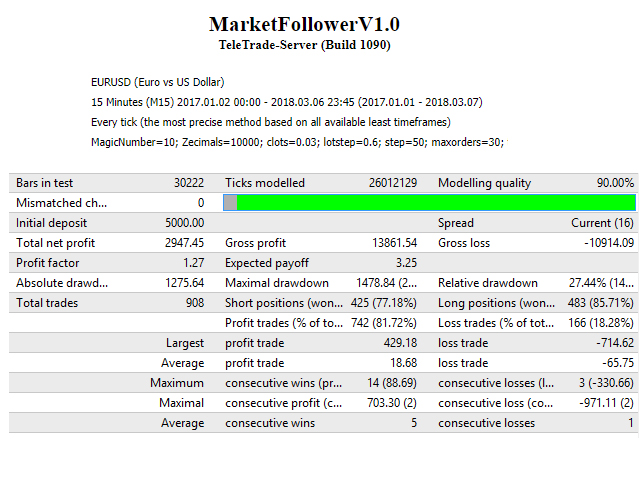Click the Largest row heading
This screenshot has height=480, width=640.
[x=185, y=343]
